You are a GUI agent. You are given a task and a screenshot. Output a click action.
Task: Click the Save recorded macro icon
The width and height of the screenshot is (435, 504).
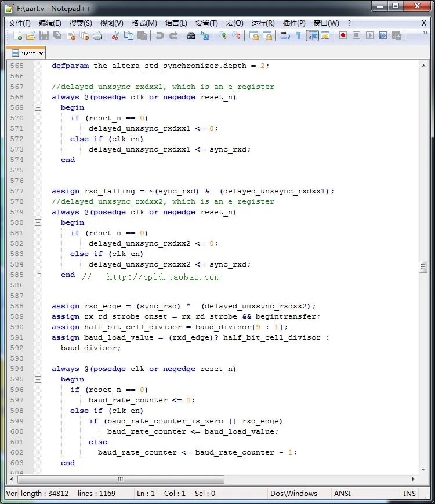397,35
